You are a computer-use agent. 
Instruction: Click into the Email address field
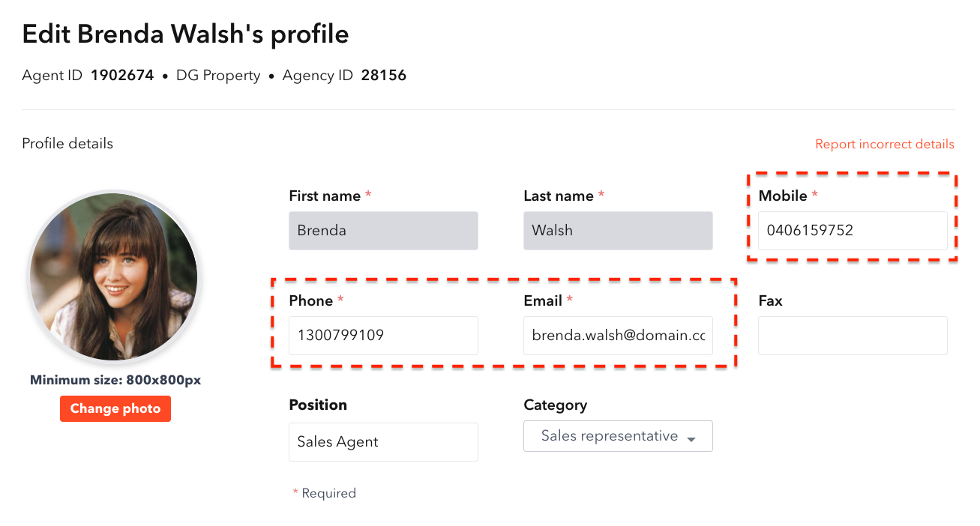(618, 336)
